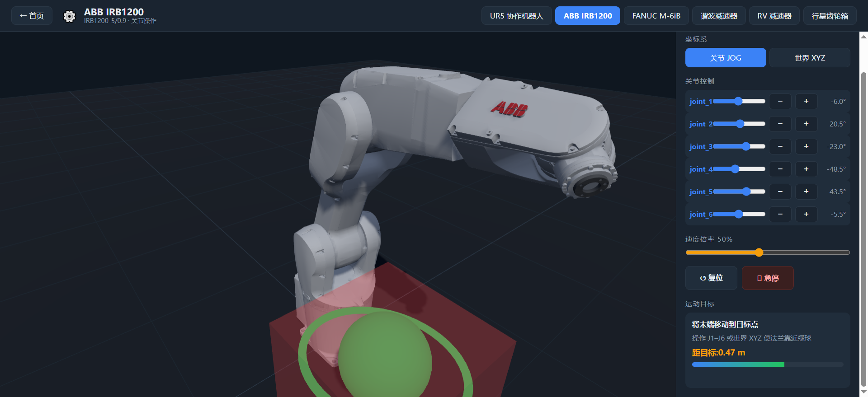The height and width of the screenshot is (397, 868).
Task: Increase joint_5 with the plus button
Action: (x=806, y=191)
